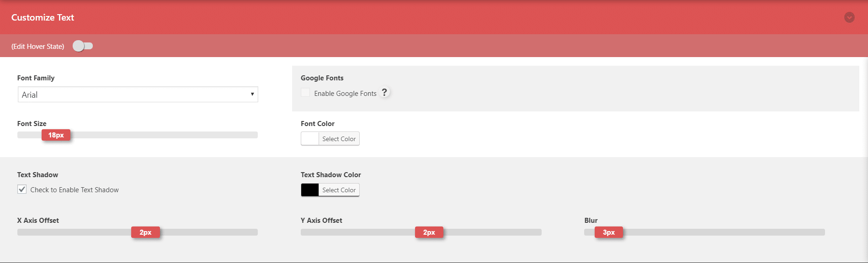
Task: Click the black Text Shadow Color swatch
Action: click(310, 190)
